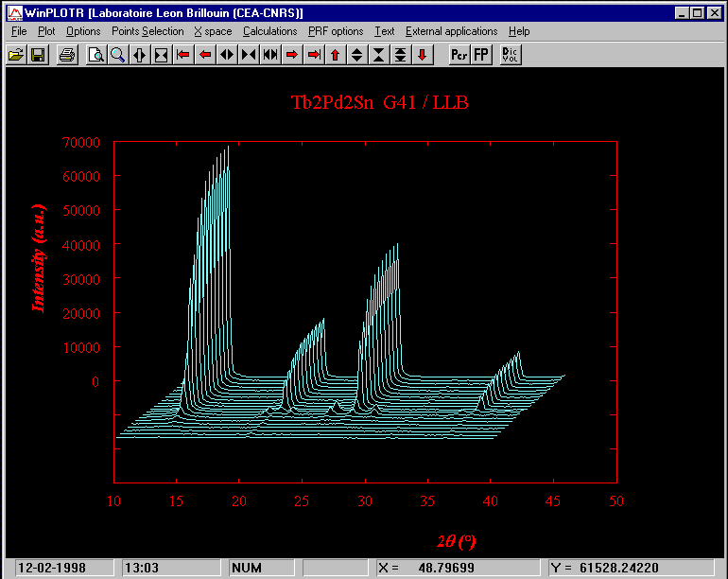Viewport: 728px width, 579px height.
Task: Open the External applications menu
Action: click(x=451, y=31)
